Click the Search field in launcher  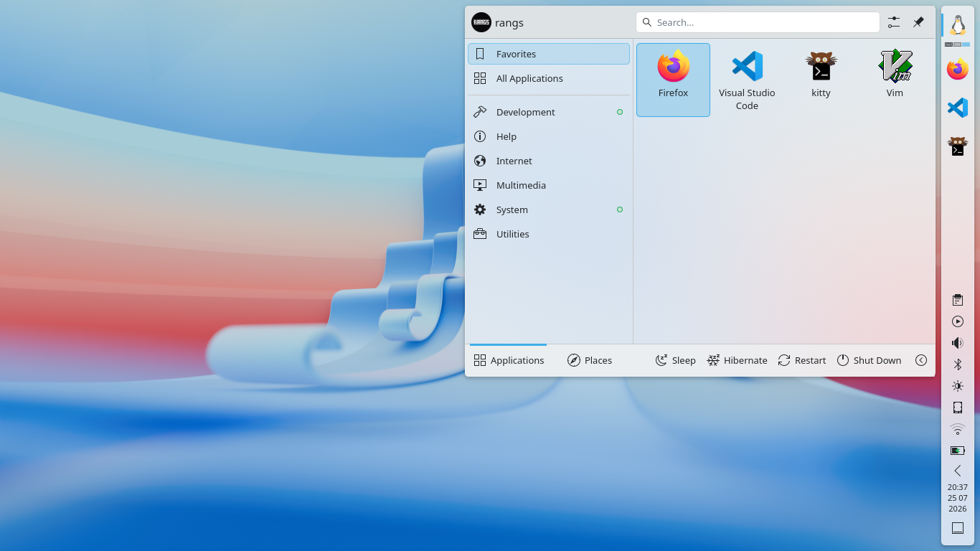(x=758, y=22)
